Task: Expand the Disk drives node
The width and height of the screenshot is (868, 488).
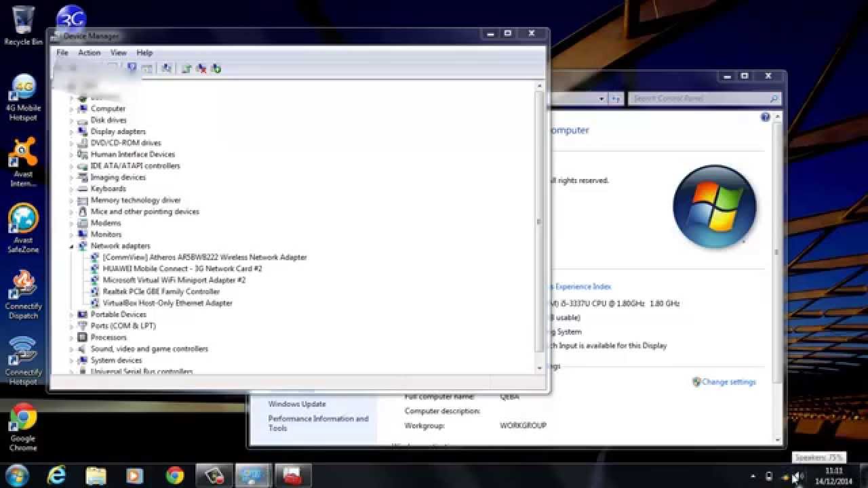Action: [x=71, y=121]
